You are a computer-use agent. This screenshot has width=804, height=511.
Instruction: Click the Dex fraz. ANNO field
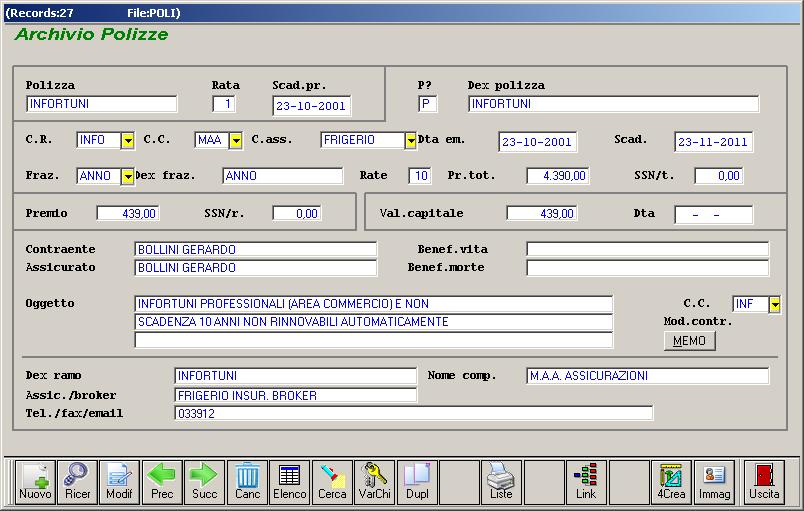point(283,176)
